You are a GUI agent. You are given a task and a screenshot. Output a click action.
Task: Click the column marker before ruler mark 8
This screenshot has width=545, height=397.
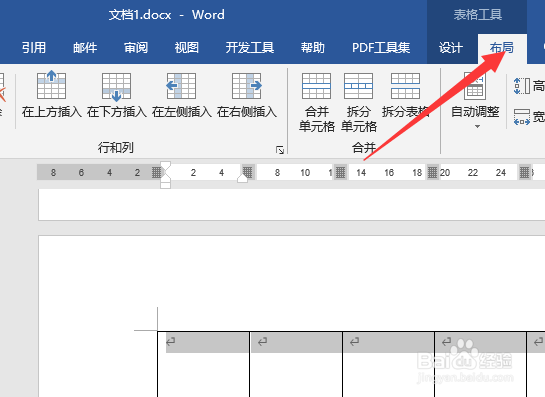(247, 172)
